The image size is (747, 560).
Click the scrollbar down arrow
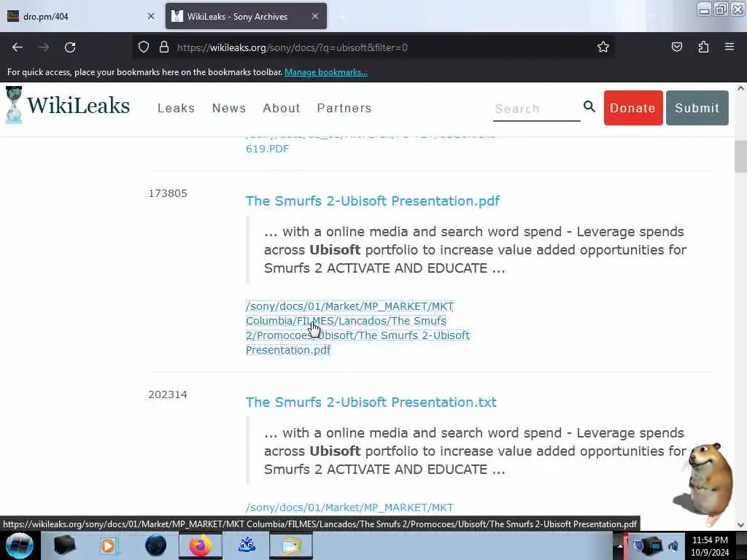pos(740,525)
